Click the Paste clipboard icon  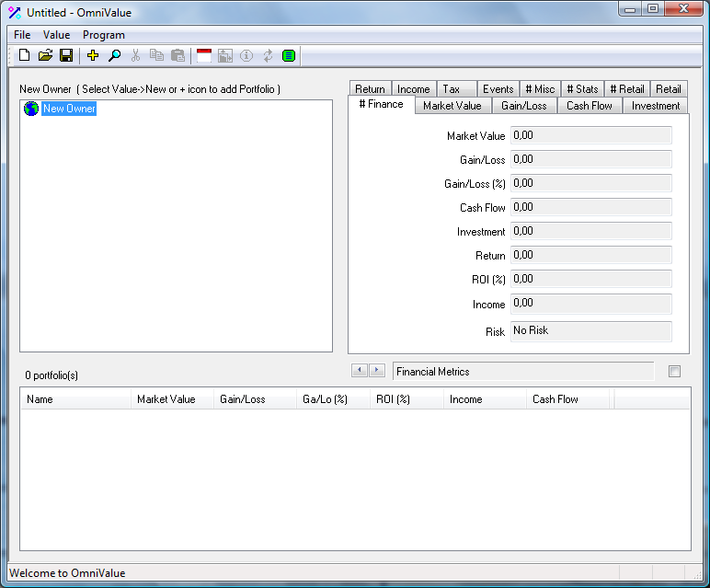(177, 56)
